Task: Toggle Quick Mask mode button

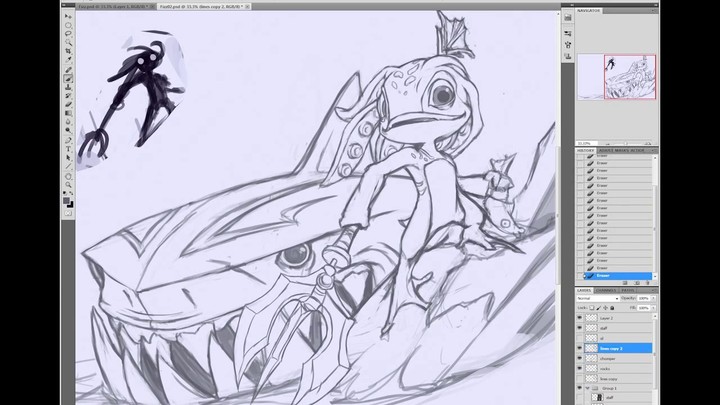Action: (x=68, y=213)
